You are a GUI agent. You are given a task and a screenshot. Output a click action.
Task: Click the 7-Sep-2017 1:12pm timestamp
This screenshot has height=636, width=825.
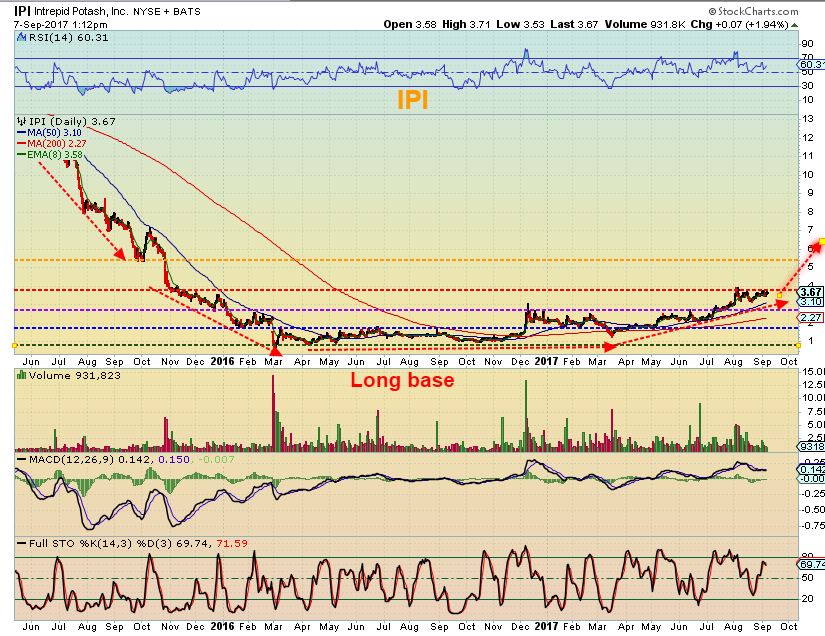(x=61, y=25)
